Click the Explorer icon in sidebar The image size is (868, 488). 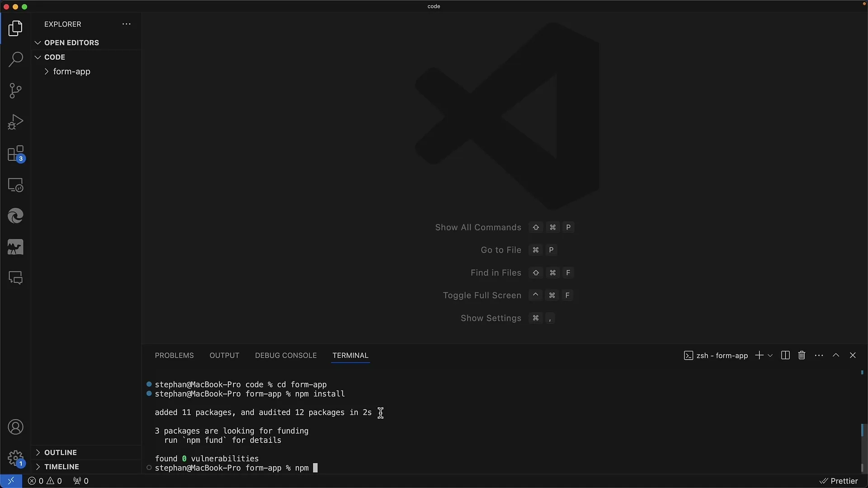pyautogui.click(x=15, y=28)
